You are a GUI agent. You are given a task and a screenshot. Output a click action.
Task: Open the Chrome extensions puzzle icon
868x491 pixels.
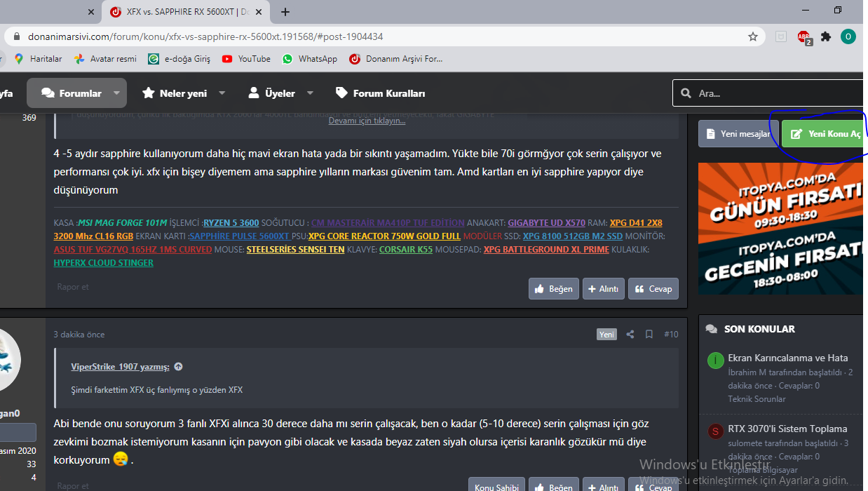(826, 36)
